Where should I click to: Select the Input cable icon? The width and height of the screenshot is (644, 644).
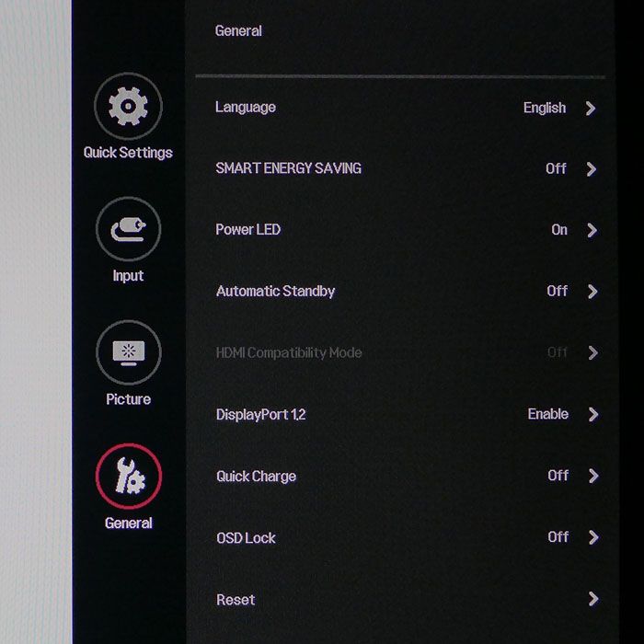[x=129, y=229]
